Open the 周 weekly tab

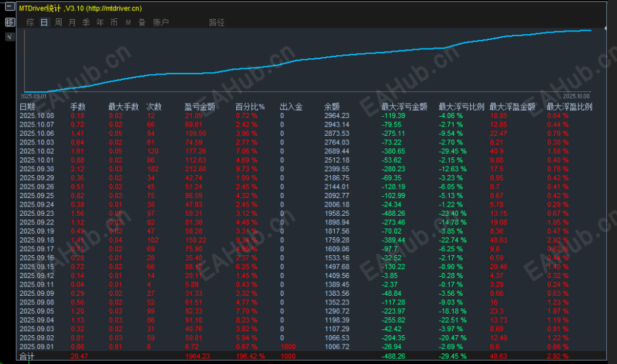click(x=58, y=22)
